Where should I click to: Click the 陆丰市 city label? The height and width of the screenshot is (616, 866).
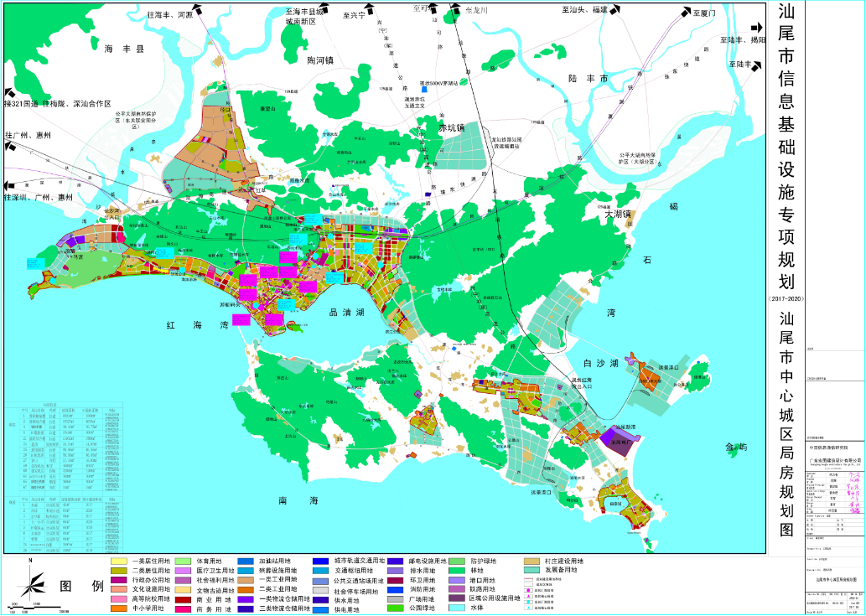(x=587, y=78)
